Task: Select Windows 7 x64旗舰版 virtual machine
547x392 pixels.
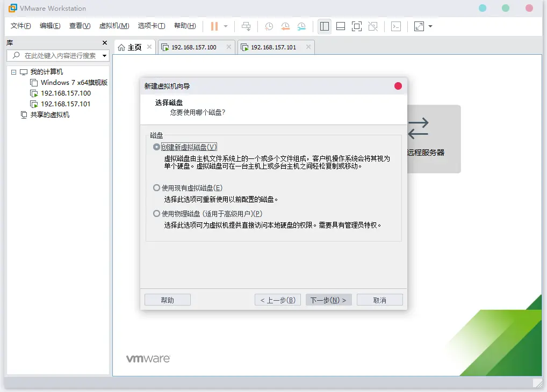Action: pos(74,83)
